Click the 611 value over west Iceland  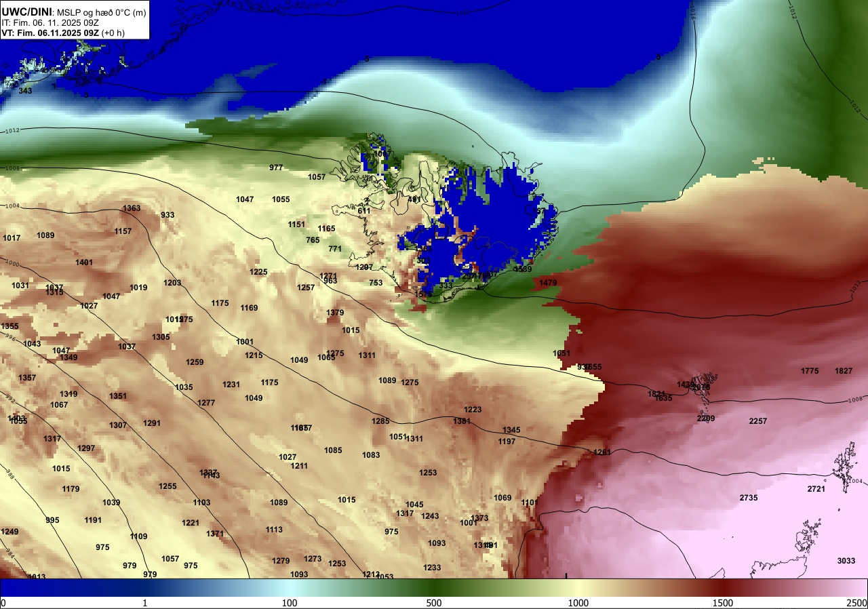click(364, 211)
